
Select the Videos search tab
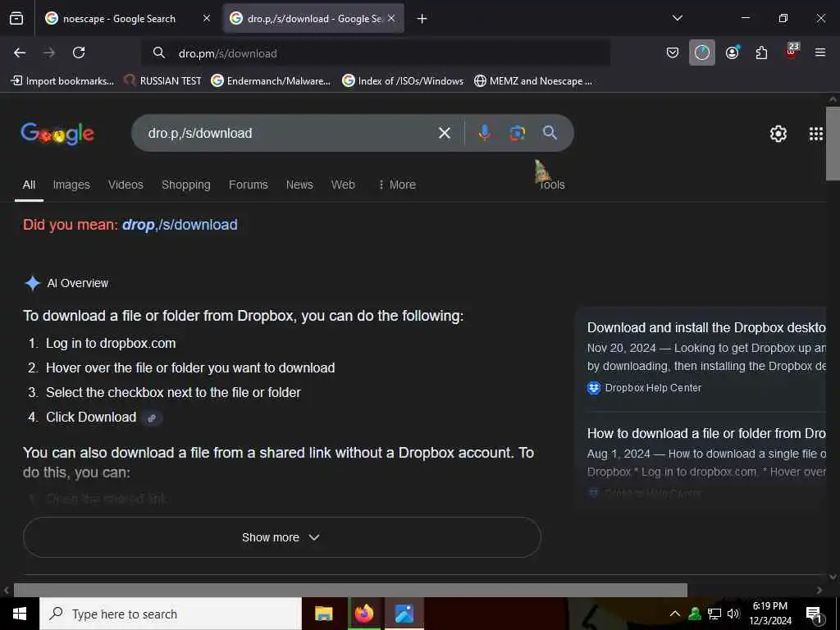126,185
